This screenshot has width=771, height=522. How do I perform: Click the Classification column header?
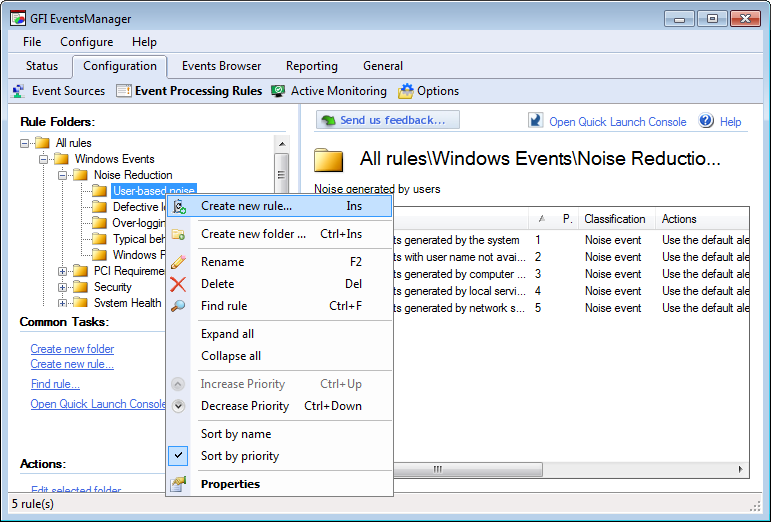617,219
